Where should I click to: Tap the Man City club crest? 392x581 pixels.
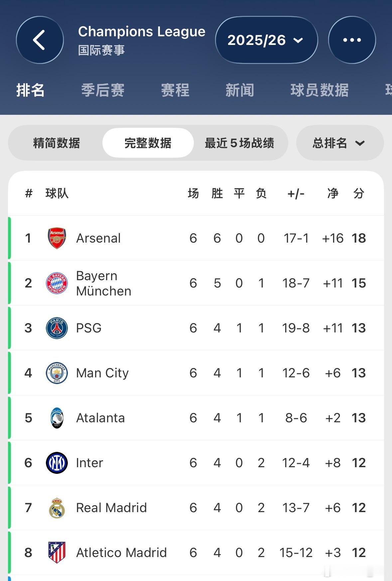[x=57, y=373]
